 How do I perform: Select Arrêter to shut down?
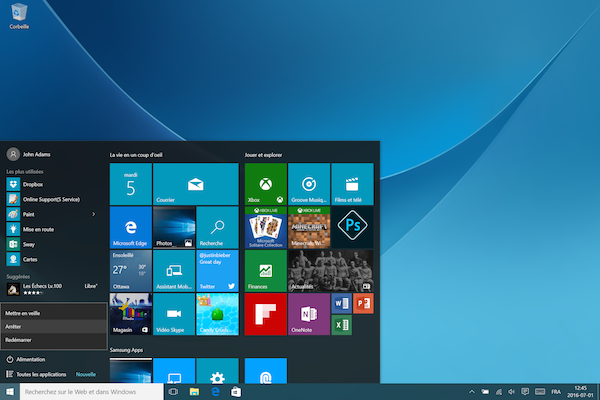click(x=54, y=327)
